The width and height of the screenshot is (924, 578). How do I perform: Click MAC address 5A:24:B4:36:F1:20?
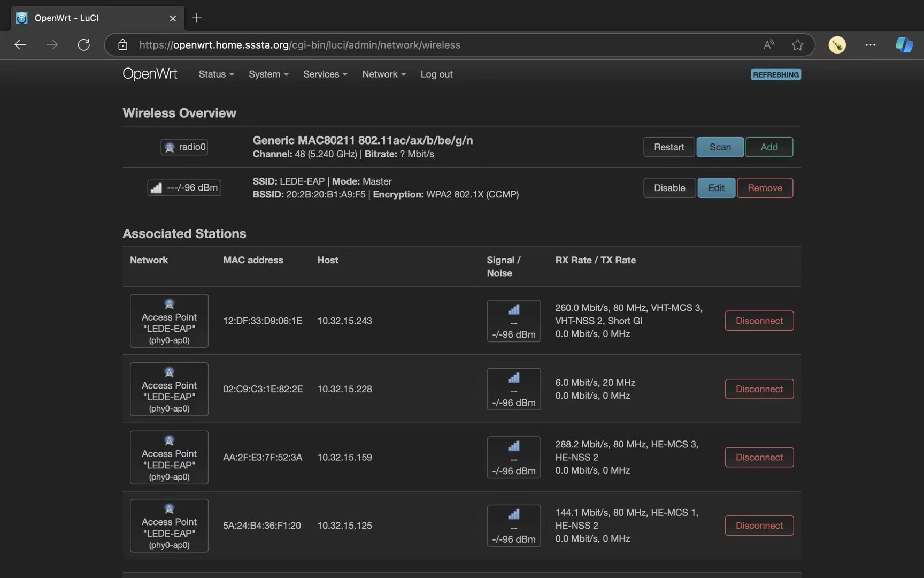(x=262, y=526)
